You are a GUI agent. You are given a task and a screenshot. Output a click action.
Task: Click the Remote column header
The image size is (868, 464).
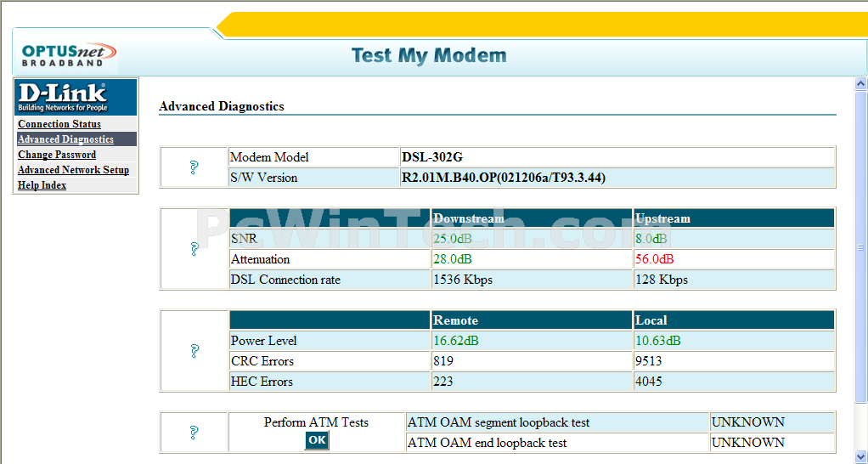click(455, 320)
